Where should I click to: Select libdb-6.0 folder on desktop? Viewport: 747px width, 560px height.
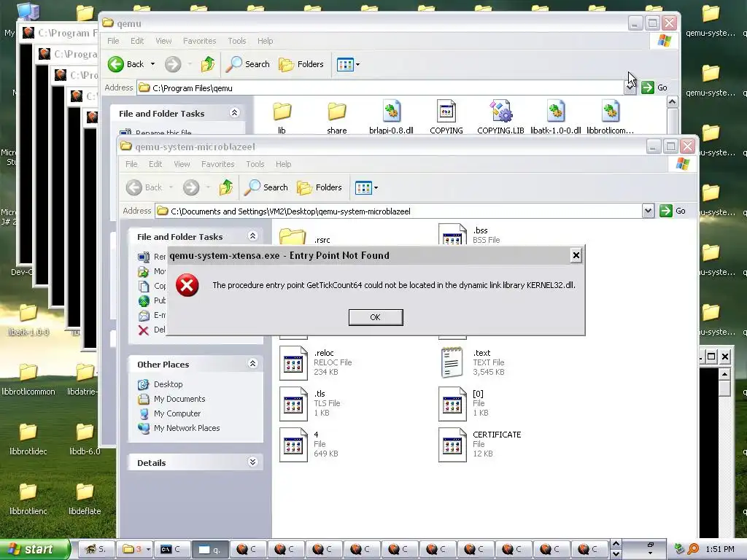[85, 432]
